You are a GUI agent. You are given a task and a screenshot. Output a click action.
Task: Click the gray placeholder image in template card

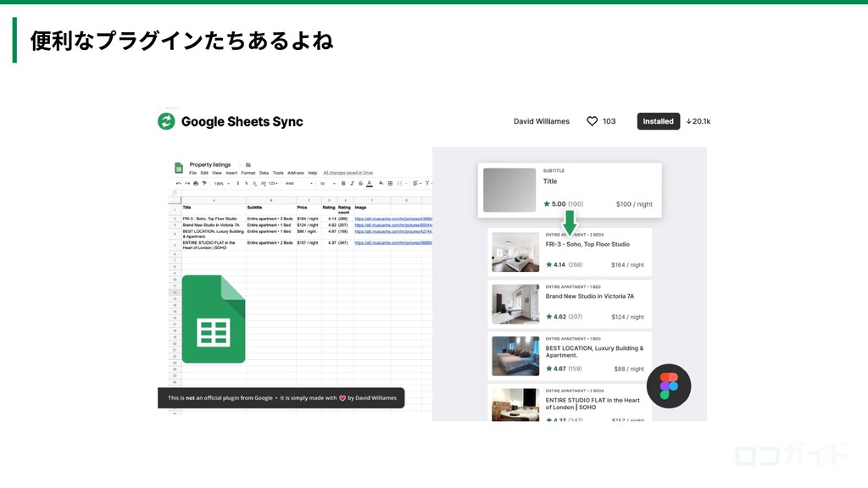tap(509, 190)
